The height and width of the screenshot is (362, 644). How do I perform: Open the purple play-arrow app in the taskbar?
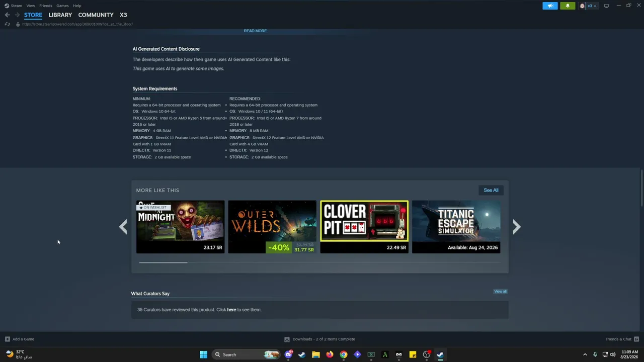coord(357,354)
